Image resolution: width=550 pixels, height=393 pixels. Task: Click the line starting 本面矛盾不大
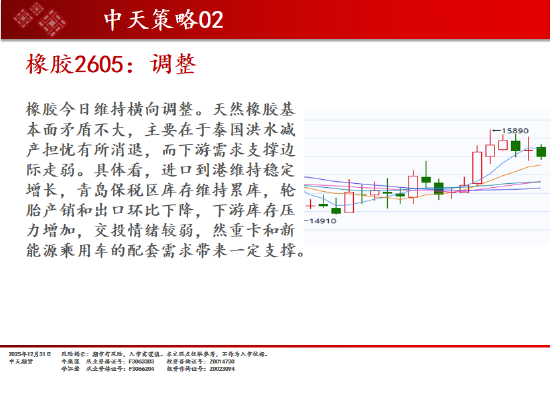[161, 130]
